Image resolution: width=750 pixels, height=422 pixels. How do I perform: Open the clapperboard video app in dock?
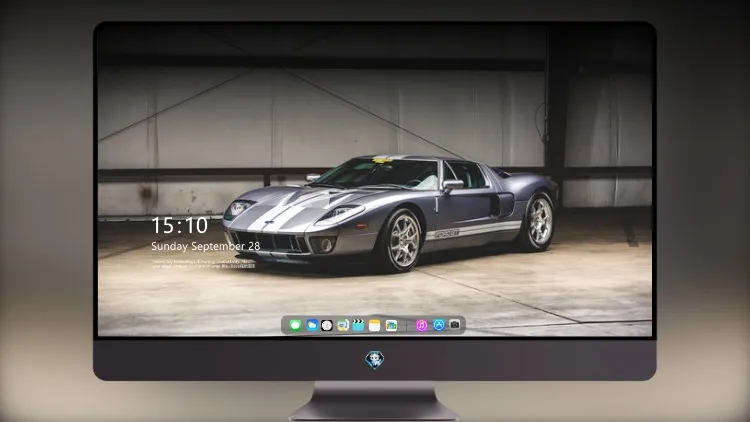[358, 325]
